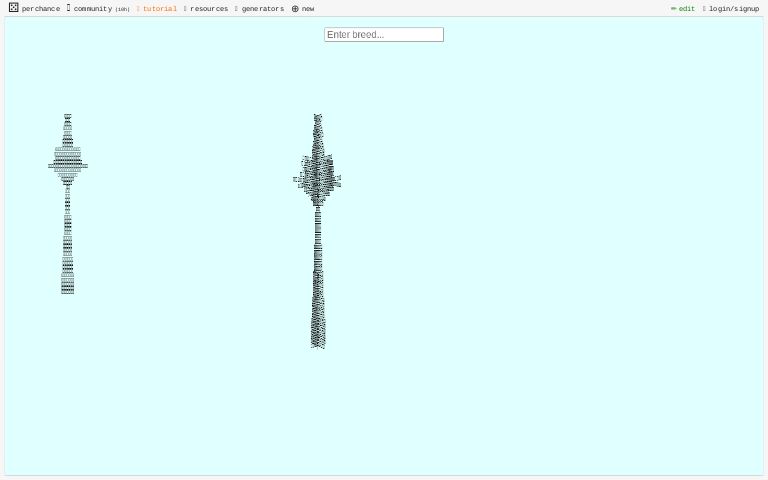
Task: Click the icon before resources
Action: [185, 9]
